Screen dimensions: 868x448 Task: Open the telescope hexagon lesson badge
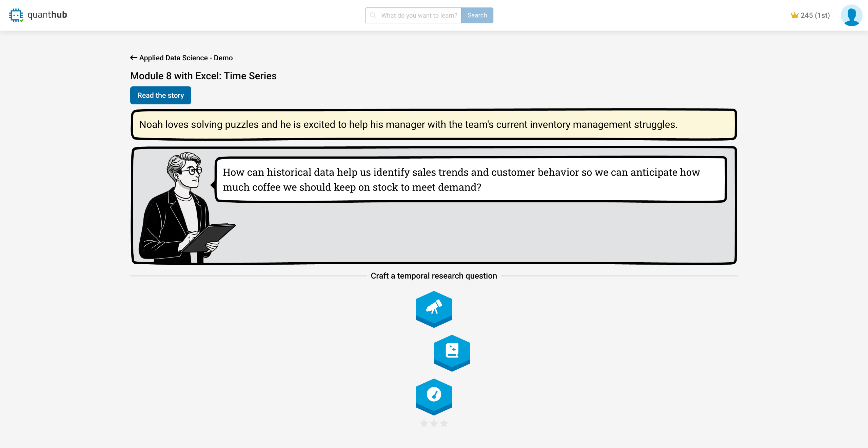(x=434, y=308)
